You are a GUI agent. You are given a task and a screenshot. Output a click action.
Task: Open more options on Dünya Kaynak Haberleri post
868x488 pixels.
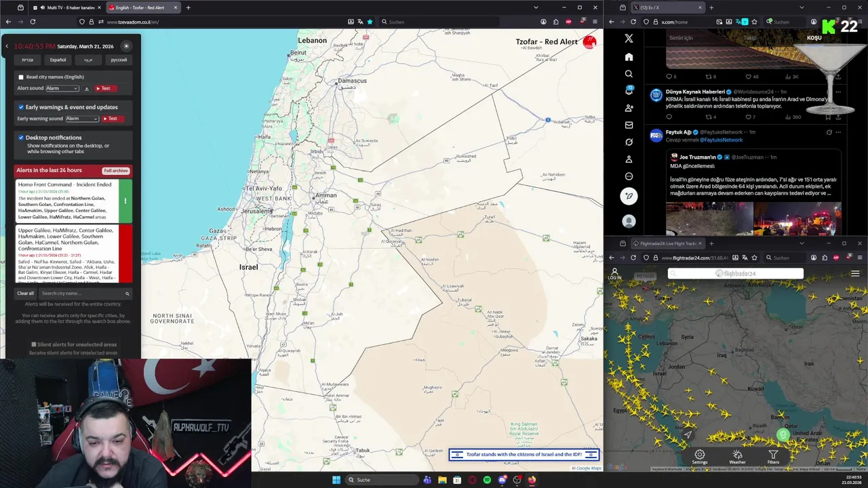point(838,91)
